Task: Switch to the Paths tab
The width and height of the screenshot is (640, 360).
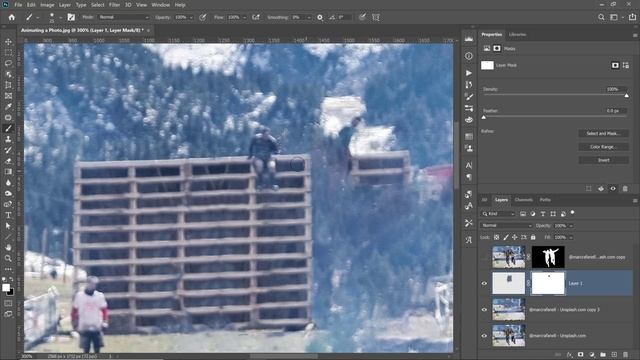Action: (545, 200)
